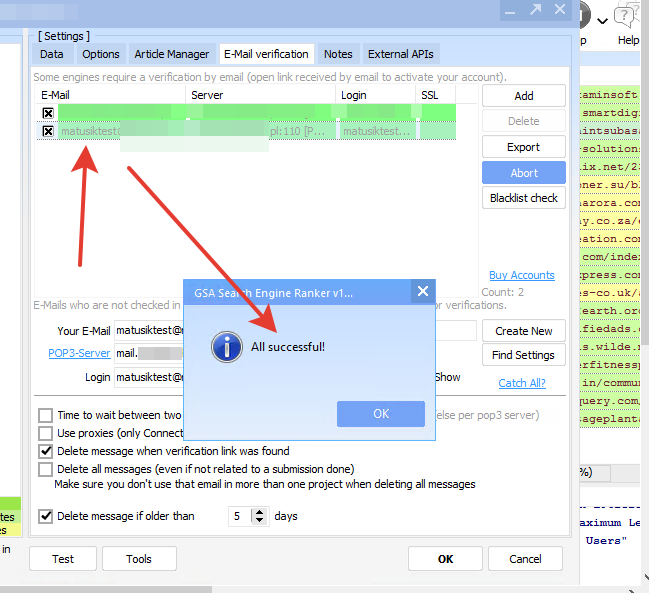649x593 pixels.
Task: Open the POP3-Server link
Action: [x=79, y=353]
